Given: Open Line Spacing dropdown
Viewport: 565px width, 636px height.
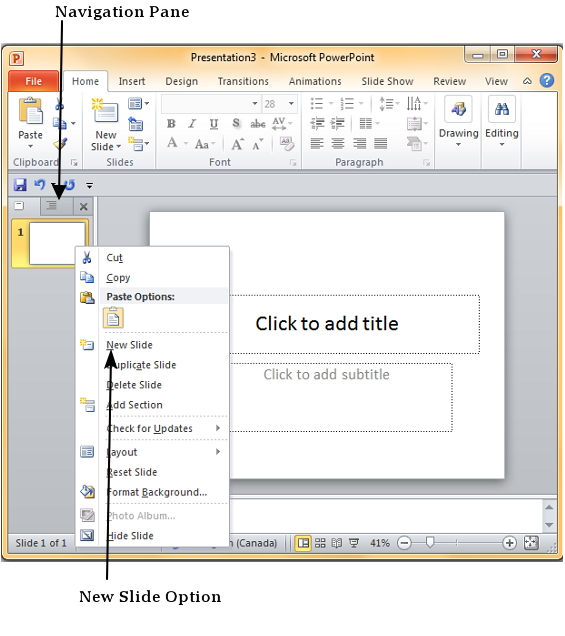Looking at the screenshot, I should tap(389, 104).
